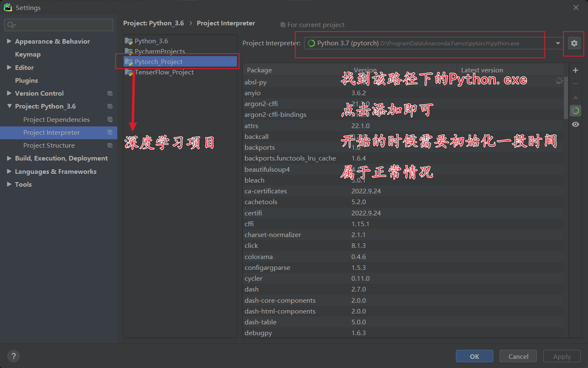Click the PyCharm logo in the title bar

click(8, 7)
